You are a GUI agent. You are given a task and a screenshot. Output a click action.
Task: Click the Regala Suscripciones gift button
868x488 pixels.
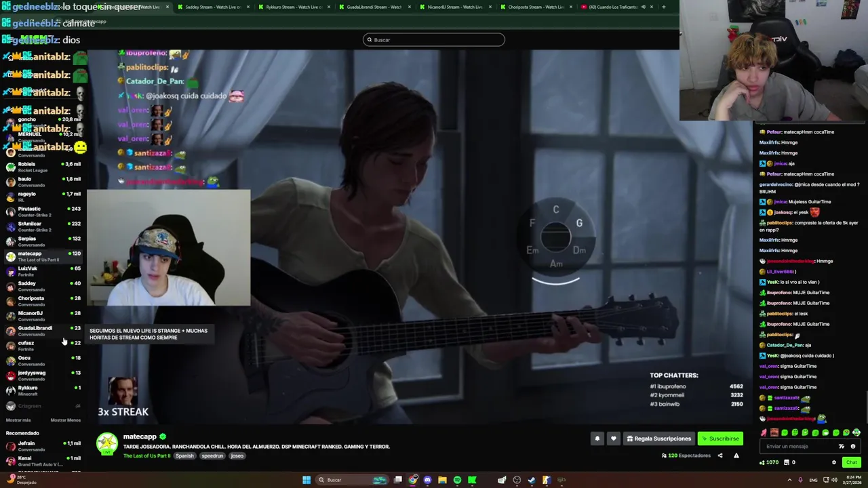[658, 439]
